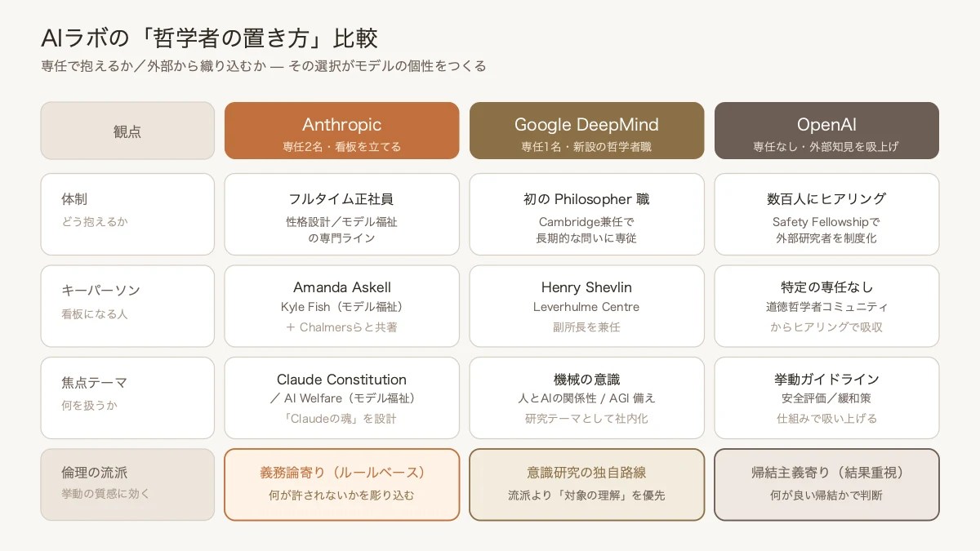This screenshot has height=551, width=980.
Task: Click the text '仕組みで吸い上げる'
Action: click(x=826, y=418)
